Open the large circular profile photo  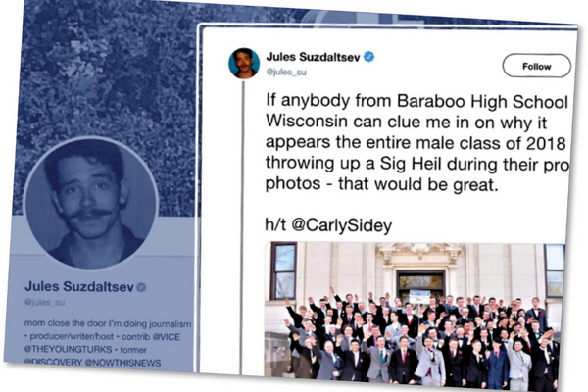[91, 203]
